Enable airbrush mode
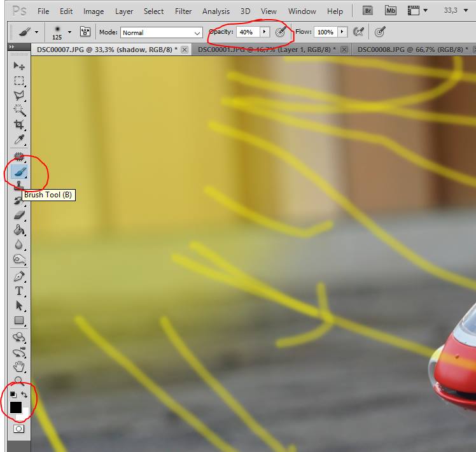This screenshot has height=452, width=476. pyautogui.click(x=358, y=32)
